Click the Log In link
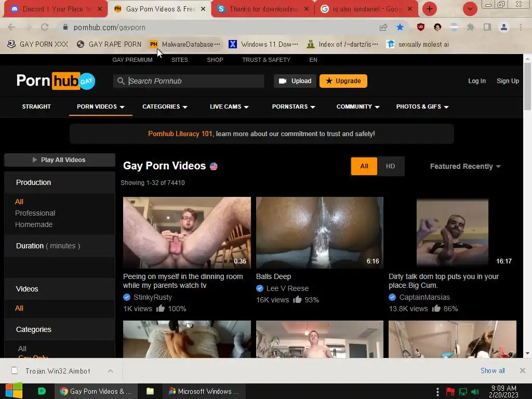 coord(477,81)
